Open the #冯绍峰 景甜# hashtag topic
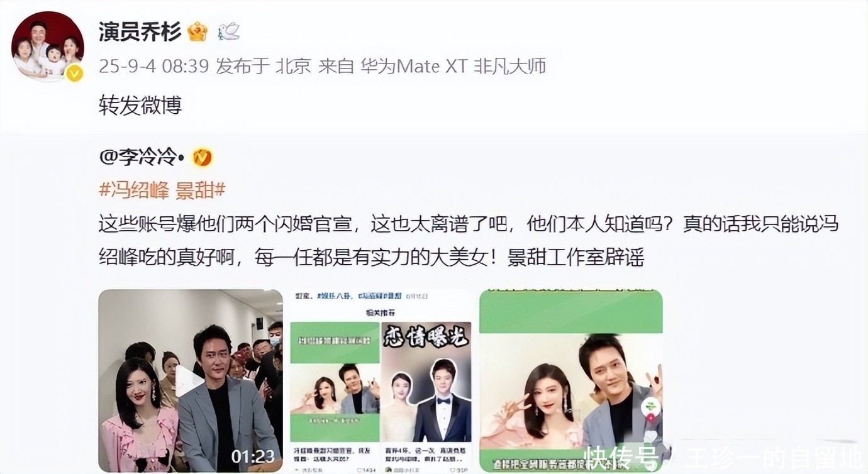 162,190
